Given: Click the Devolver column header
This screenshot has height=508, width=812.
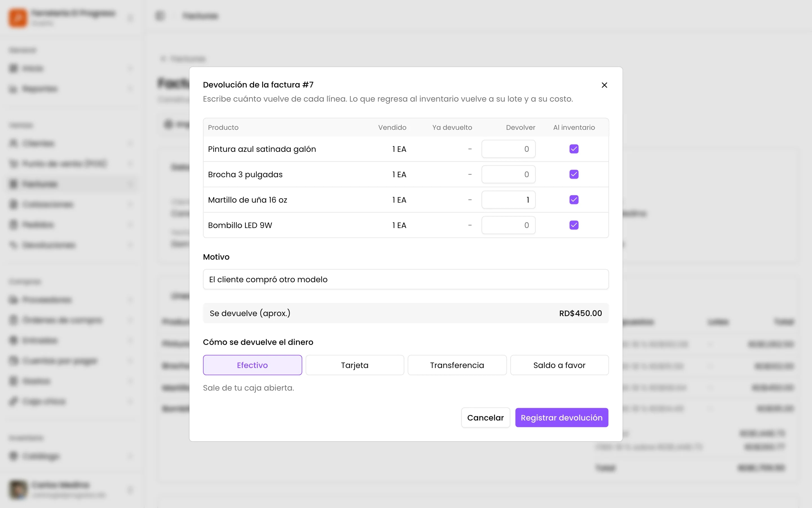Looking at the screenshot, I should [x=520, y=127].
